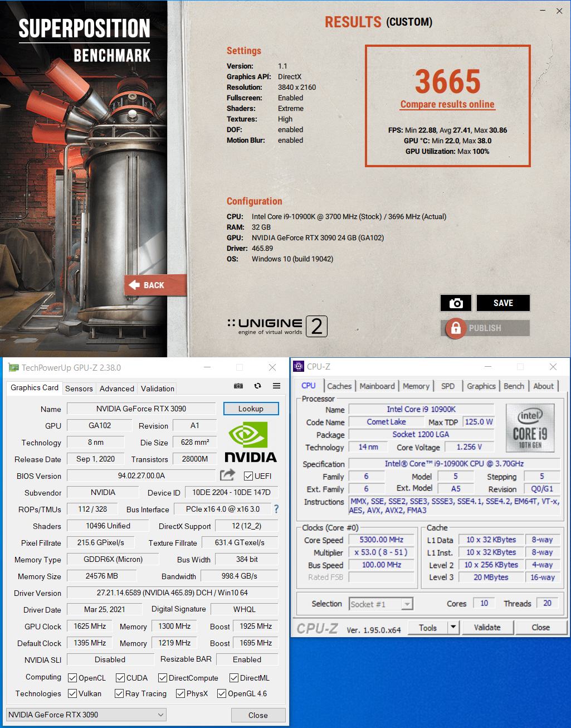Click the GPU-Z screenshot camera icon

(238, 386)
